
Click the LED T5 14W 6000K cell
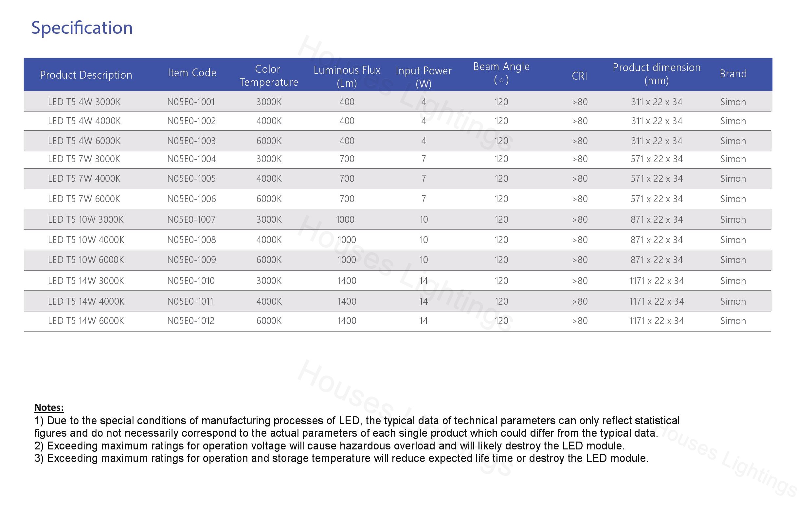point(86,321)
